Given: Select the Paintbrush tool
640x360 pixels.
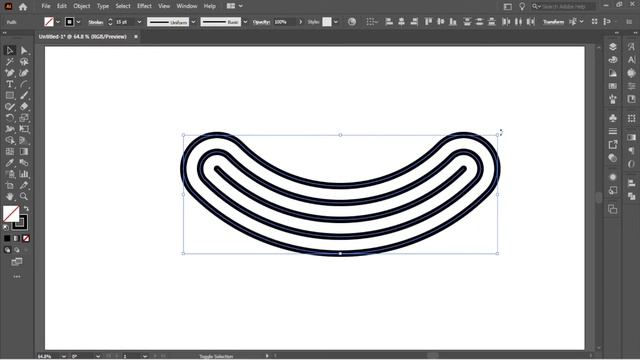Looking at the screenshot, I should (x=24, y=96).
